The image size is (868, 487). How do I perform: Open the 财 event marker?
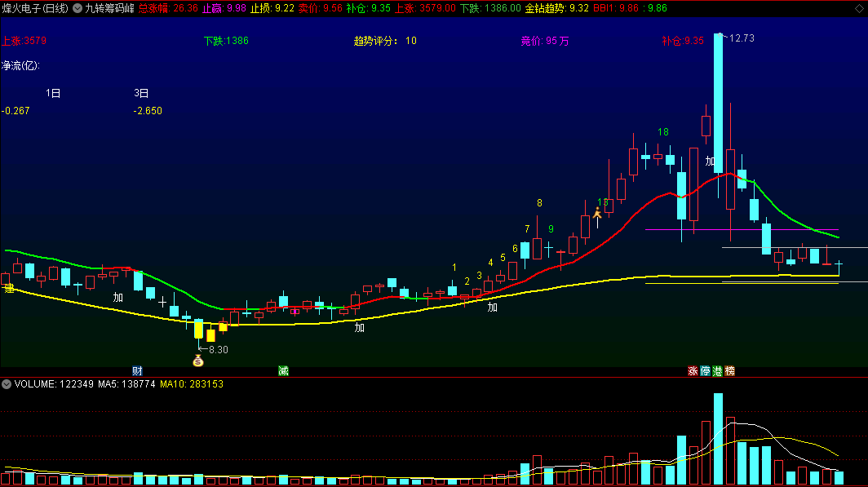[x=137, y=371]
